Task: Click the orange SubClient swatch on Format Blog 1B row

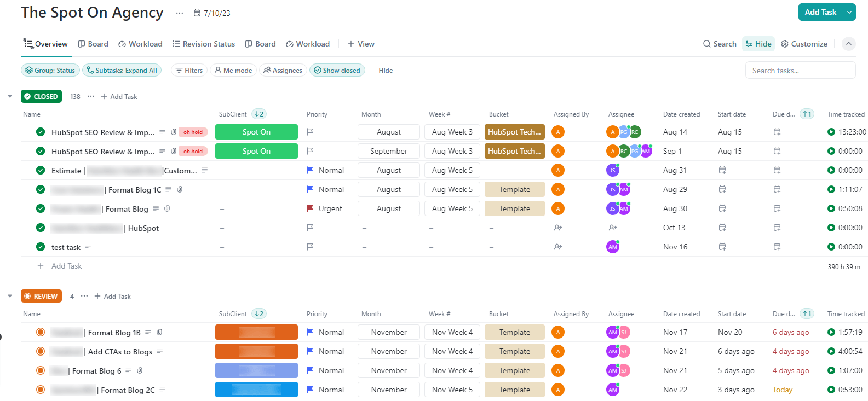Action: coord(256,332)
